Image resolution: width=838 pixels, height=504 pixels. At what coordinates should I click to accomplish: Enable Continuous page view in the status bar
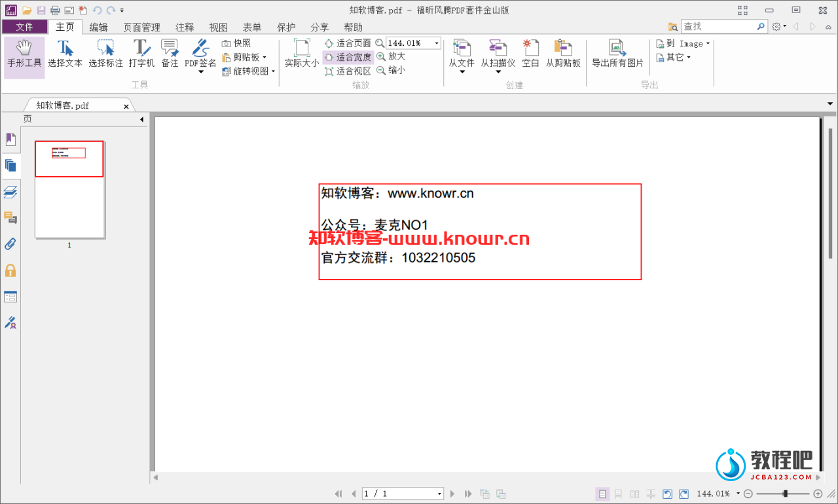(x=618, y=494)
